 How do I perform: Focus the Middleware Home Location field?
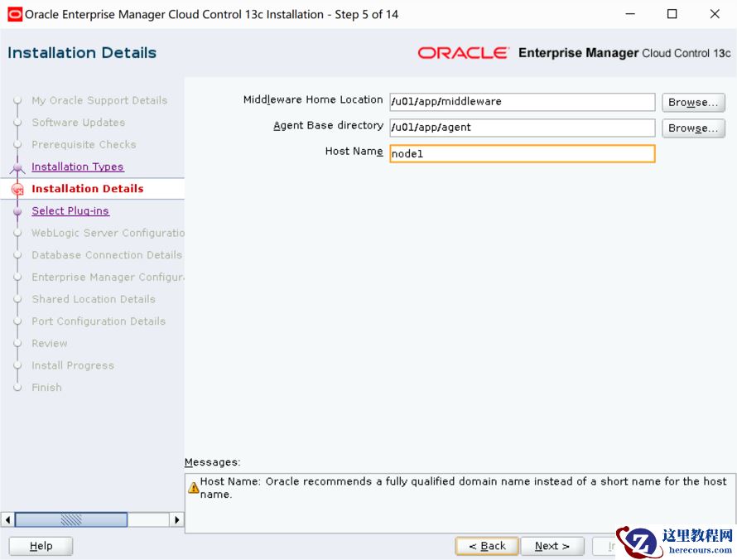point(523,102)
